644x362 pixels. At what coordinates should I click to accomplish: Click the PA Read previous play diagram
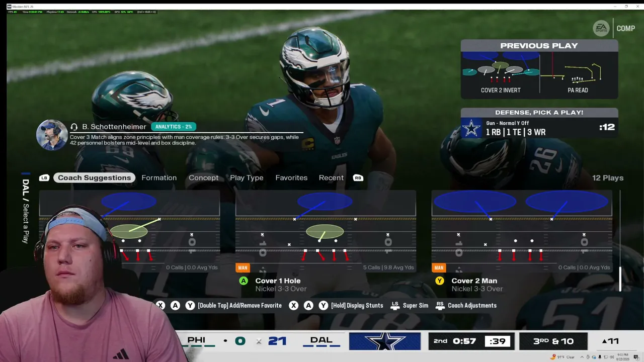578,72
